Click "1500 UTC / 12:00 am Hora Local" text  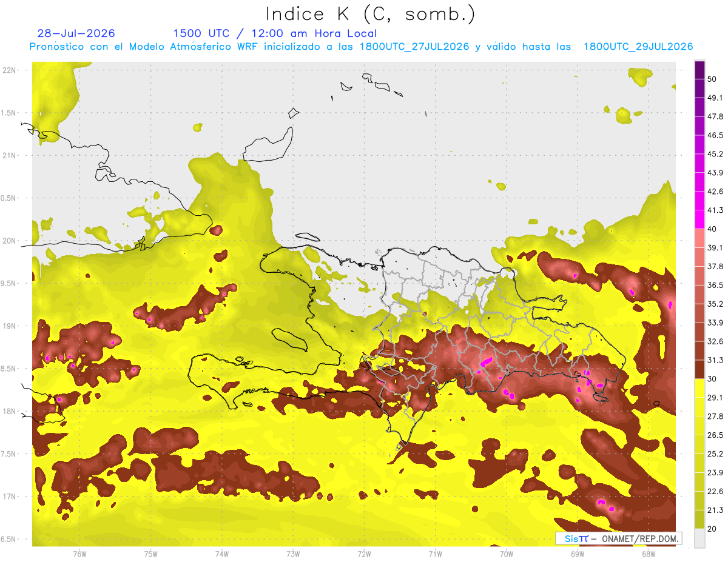click(275, 33)
